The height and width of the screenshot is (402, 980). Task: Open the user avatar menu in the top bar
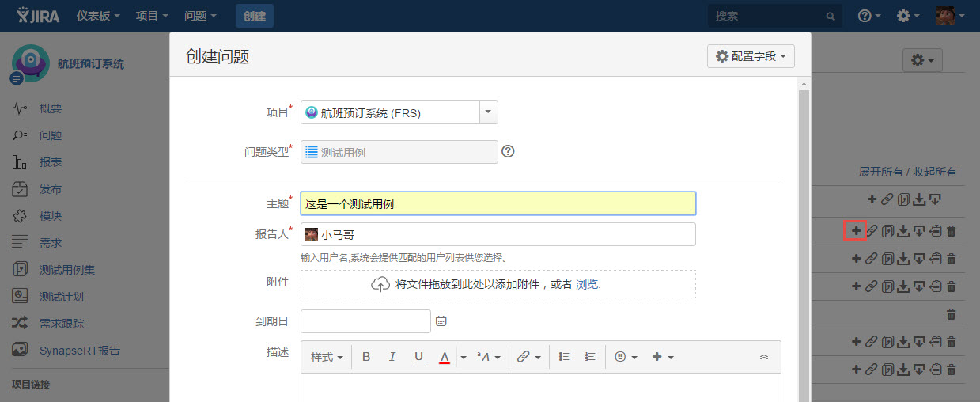point(950,16)
